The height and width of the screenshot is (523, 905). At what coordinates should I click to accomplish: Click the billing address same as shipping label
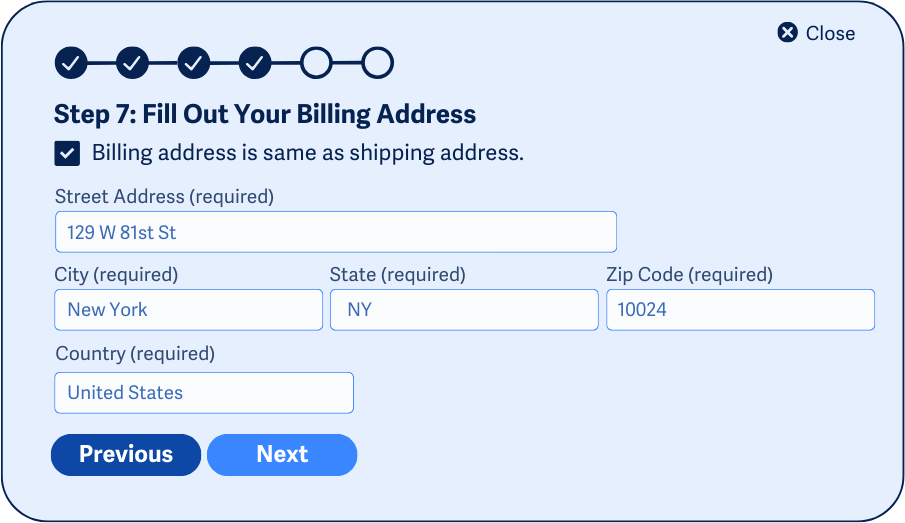(x=308, y=153)
